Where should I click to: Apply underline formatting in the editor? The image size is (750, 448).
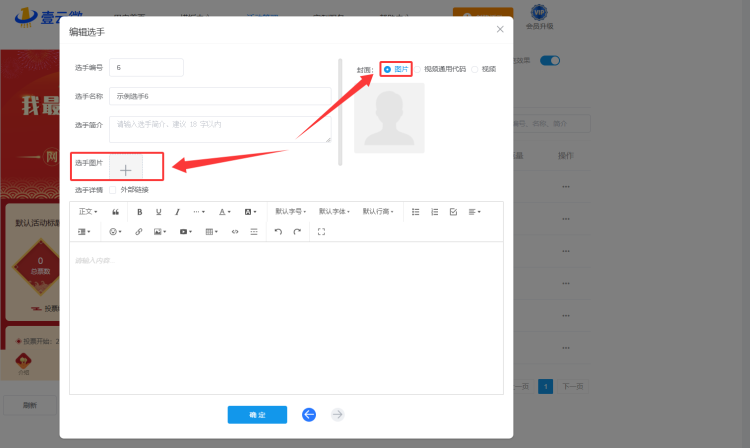pyautogui.click(x=158, y=212)
